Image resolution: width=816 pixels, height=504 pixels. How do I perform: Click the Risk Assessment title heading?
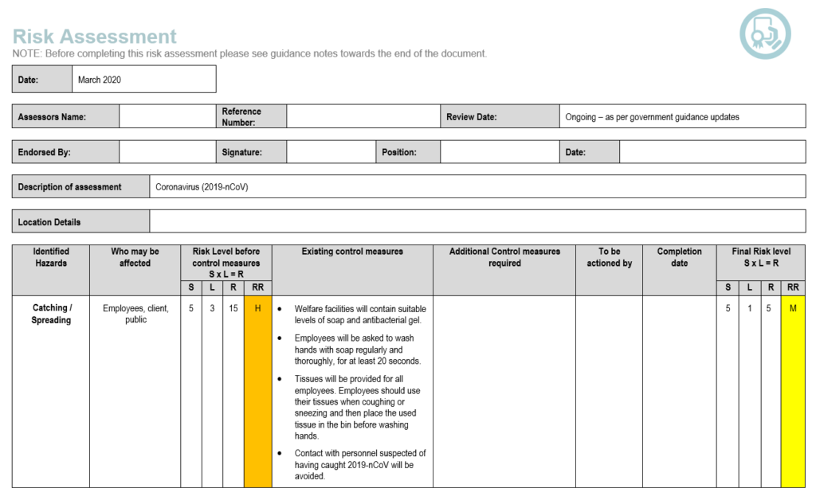pos(95,37)
